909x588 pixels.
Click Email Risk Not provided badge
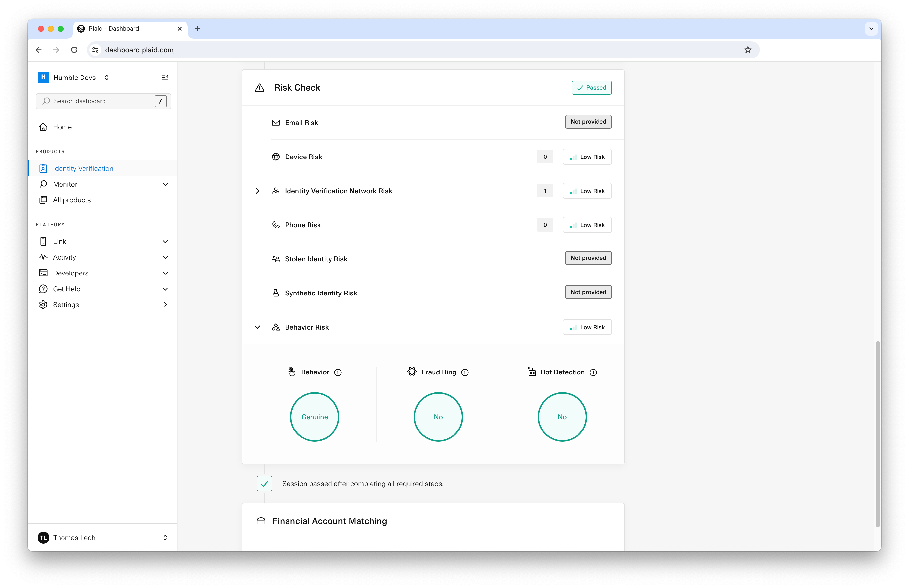point(588,122)
